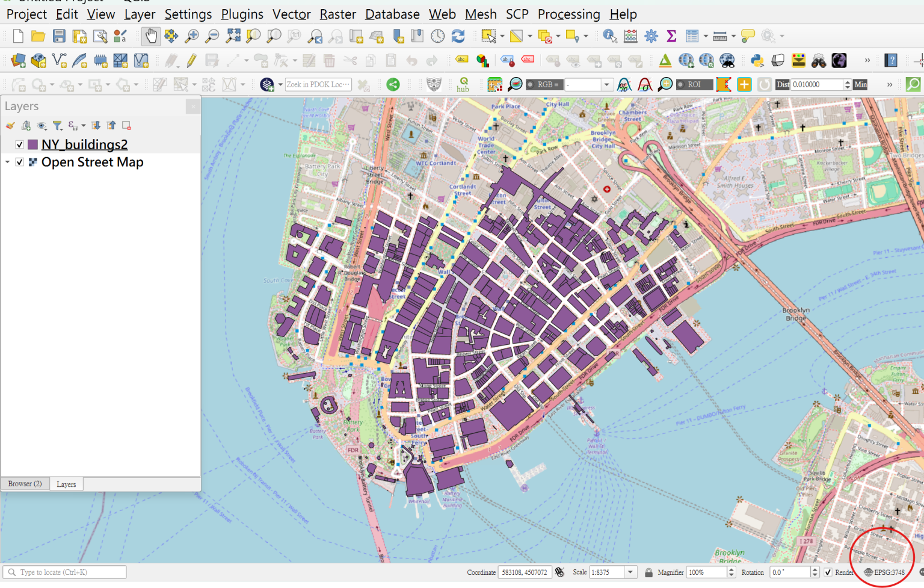The height and width of the screenshot is (588, 924).
Task: Select the Pan Map tool
Action: [x=150, y=36]
